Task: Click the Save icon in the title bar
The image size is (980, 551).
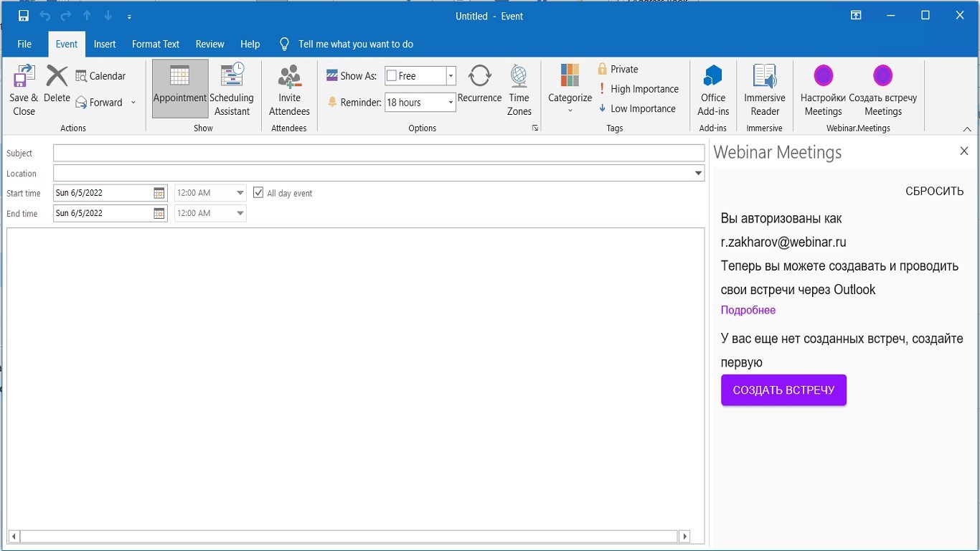Action: pos(24,16)
